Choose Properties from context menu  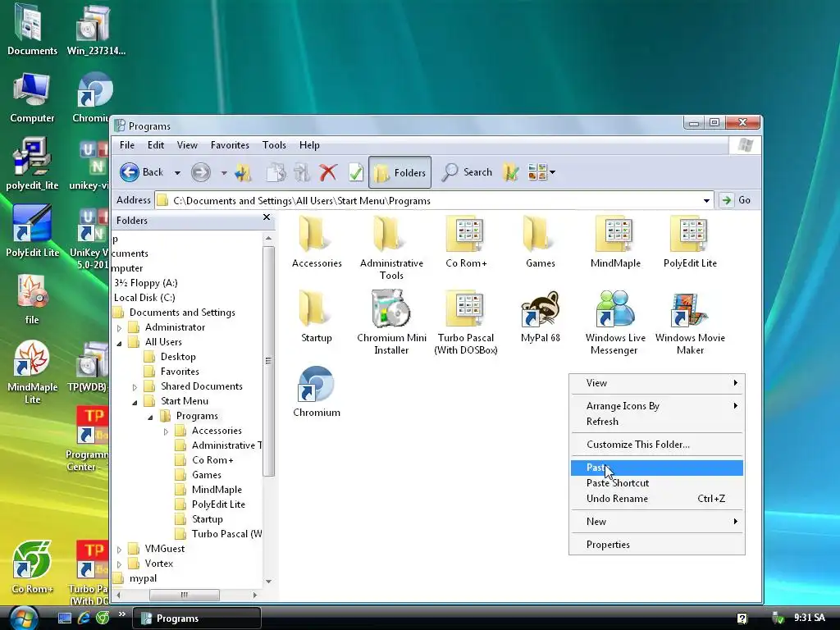[657, 545]
